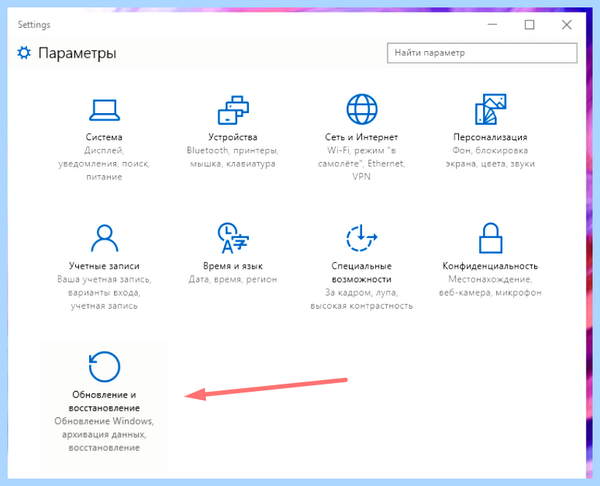The image size is (600, 486).
Task: Click the blue gear icon beside Параметры
Action: (x=24, y=53)
